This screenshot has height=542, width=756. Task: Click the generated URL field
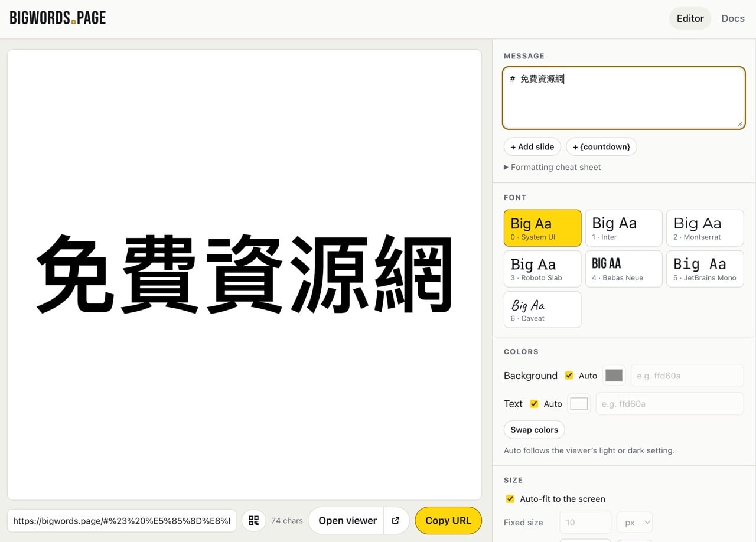(122, 521)
